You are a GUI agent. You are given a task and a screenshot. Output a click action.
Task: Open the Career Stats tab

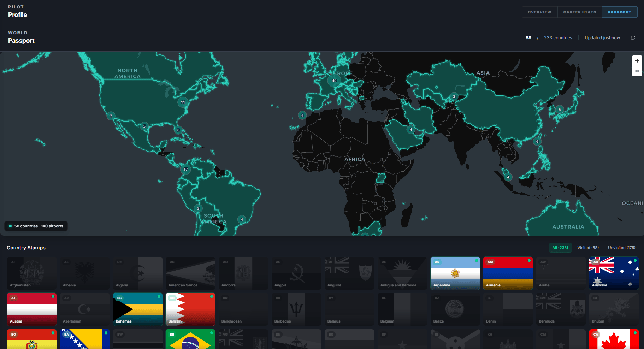click(x=580, y=12)
